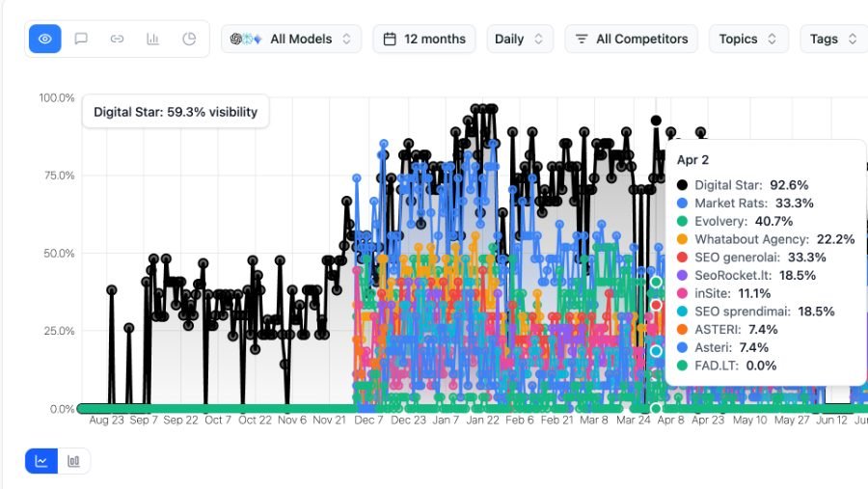The height and width of the screenshot is (489, 868).
Task: Click the red SEO generolai legend dot
Action: [x=682, y=257]
